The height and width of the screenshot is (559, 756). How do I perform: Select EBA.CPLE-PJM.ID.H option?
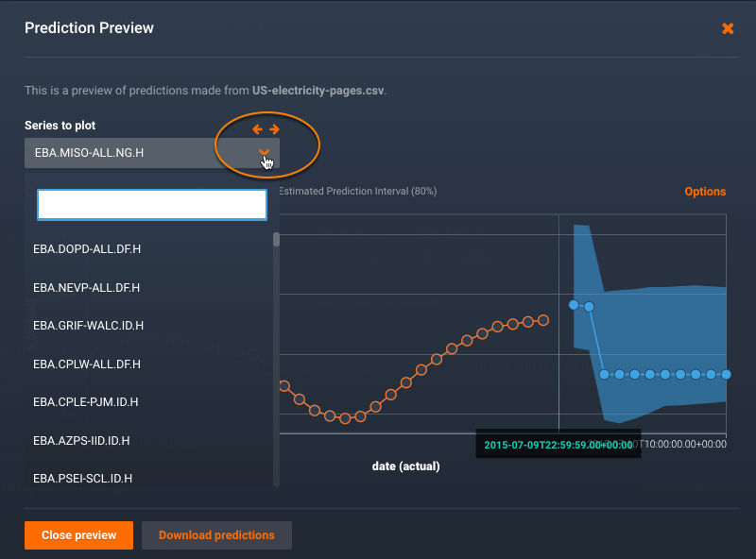point(86,401)
